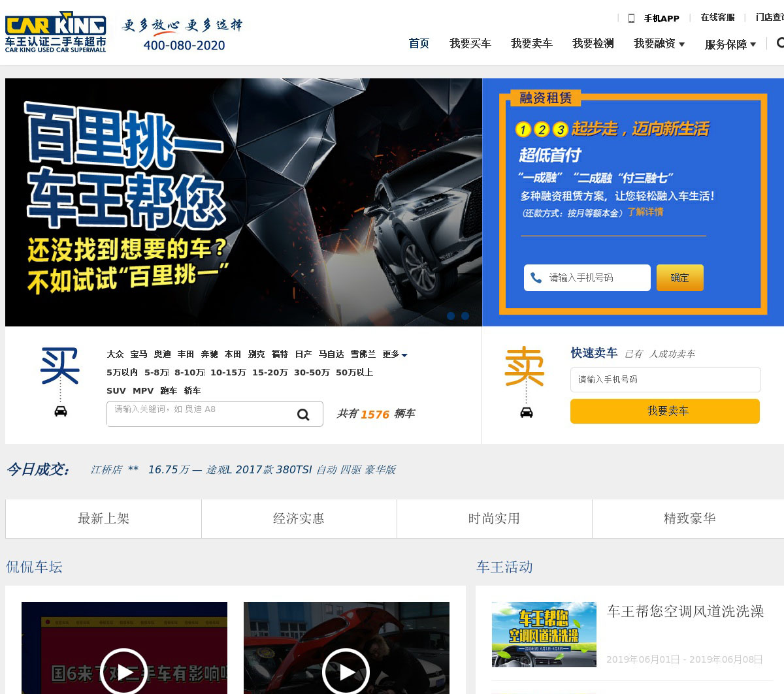The width and height of the screenshot is (784, 694).
Task: Open the 我要买车 menu item
Action: click(x=470, y=44)
